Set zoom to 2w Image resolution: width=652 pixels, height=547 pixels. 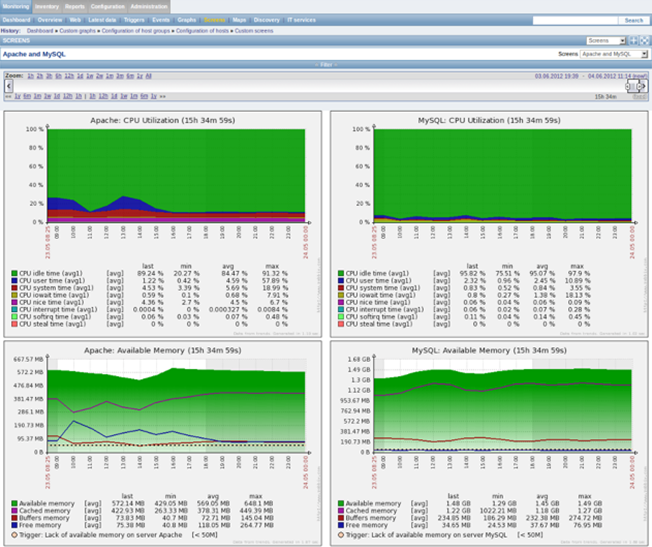tap(99, 76)
